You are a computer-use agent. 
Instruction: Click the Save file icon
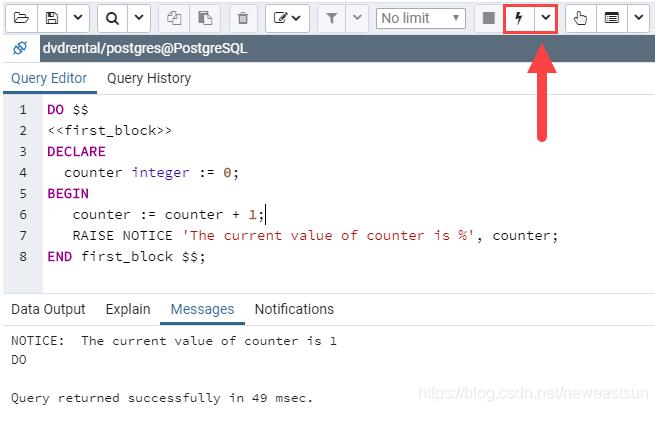(51, 18)
